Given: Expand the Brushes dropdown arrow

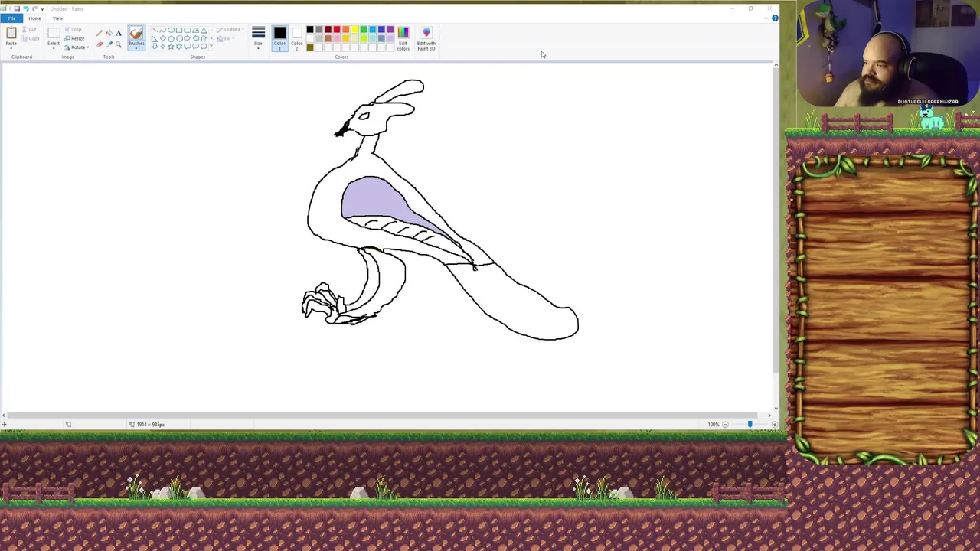Looking at the screenshot, I should tap(136, 48).
